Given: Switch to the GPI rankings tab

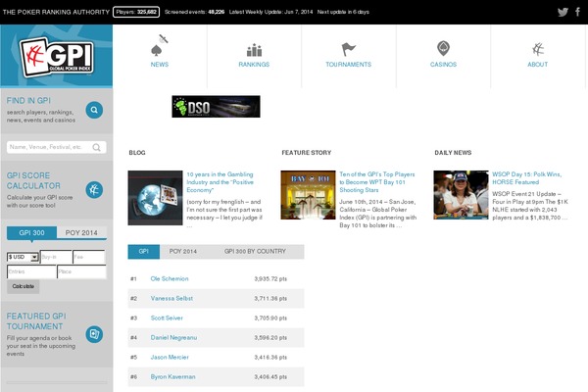Looking at the screenshot, I should click(144, 251).
